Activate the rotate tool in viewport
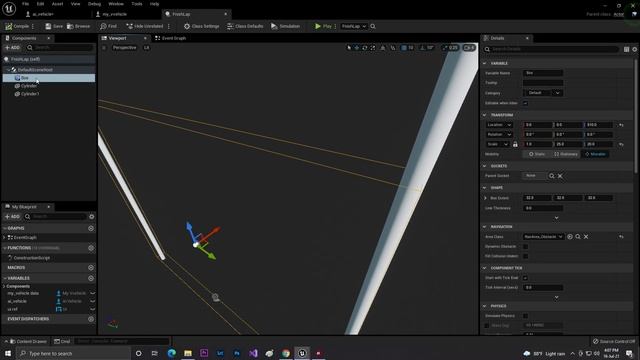This screenshot has height=360, width=640. [365, 48]
